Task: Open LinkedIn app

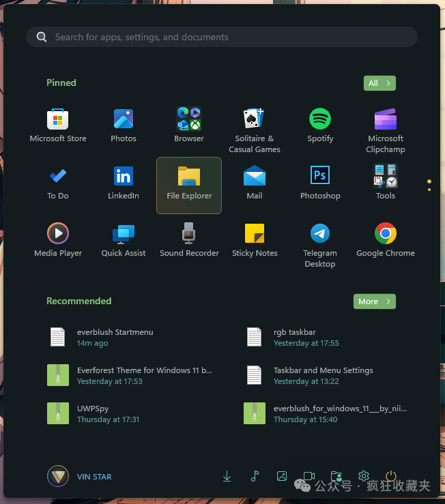Action: coord(124,183)
